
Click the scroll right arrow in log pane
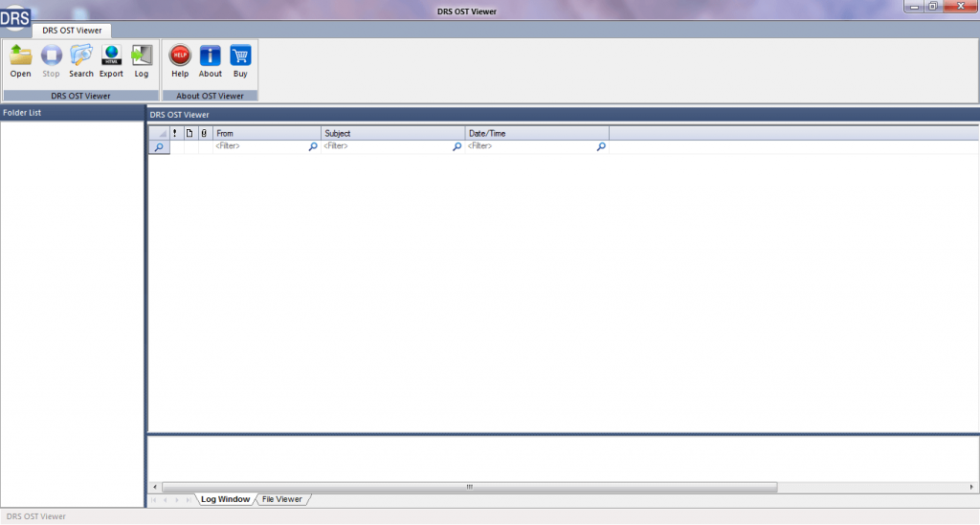click(971, 487)
